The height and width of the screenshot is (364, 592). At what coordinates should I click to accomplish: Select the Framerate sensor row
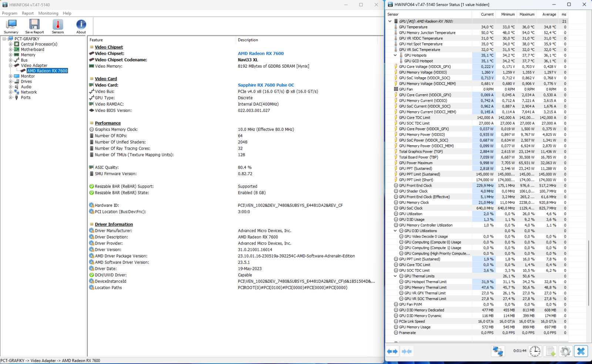coord(477,333)
